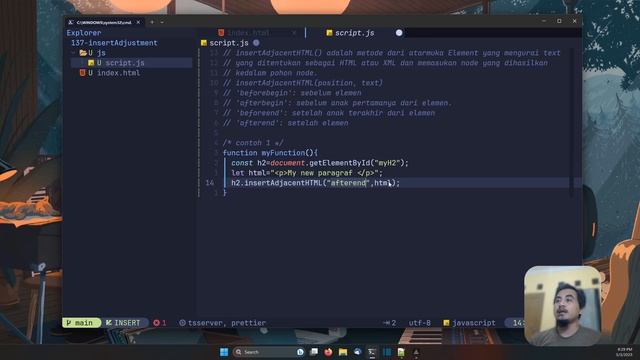Click the javascript filetype indicator
This screenshot has width=640, height=360.
point(474,323)
